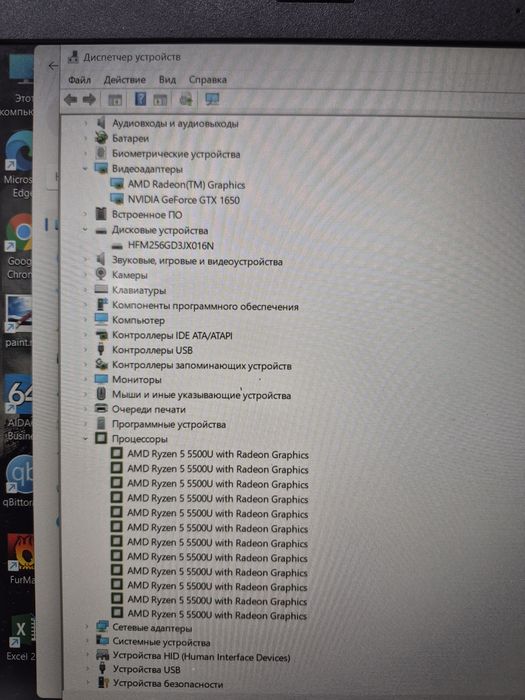Expand the Биометрические устройства node
The height and width of the screenshot is (700, 525).
tap(85, 153)
